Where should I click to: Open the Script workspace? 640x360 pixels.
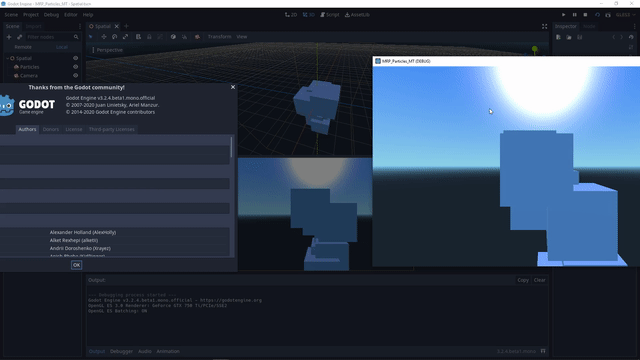330,15
